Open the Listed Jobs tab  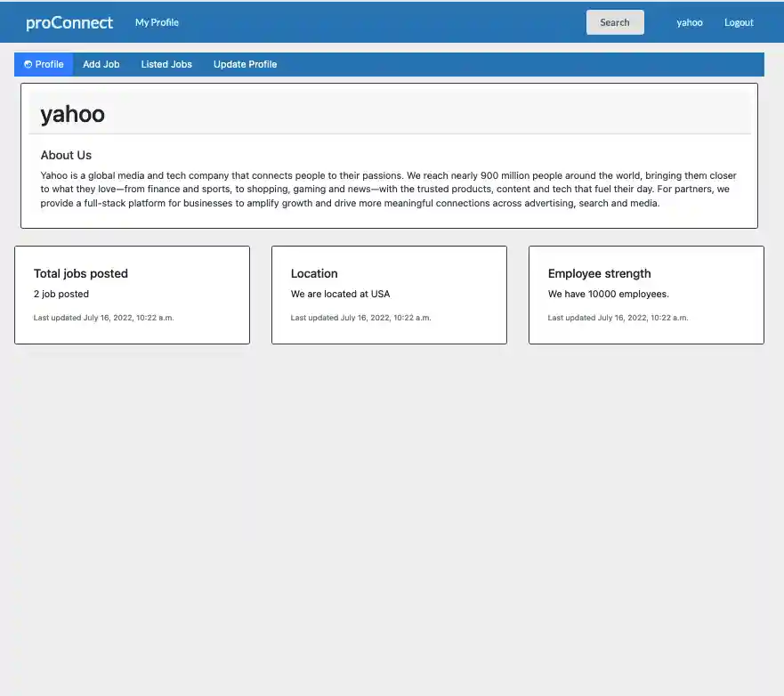tap(166, 64)
